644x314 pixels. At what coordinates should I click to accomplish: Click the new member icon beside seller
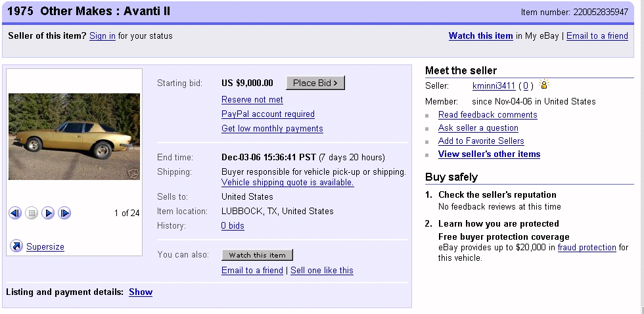pos(544,85)
